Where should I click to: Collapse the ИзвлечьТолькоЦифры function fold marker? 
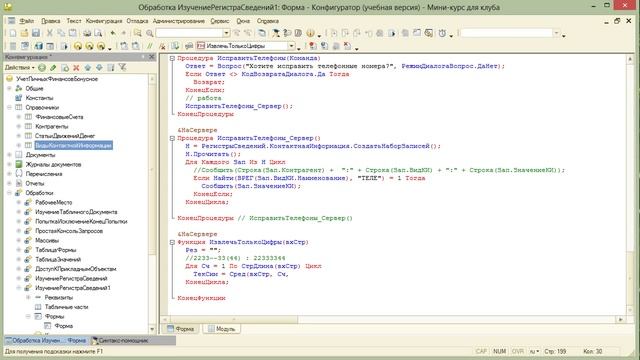(x=172, y=242)
